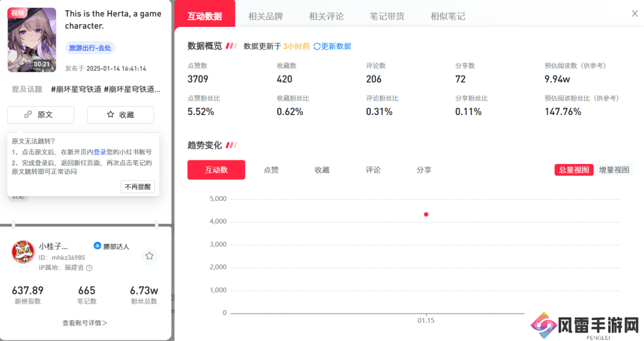
Task: Click the 笔记数 value 665
Action: pos(86,290)
